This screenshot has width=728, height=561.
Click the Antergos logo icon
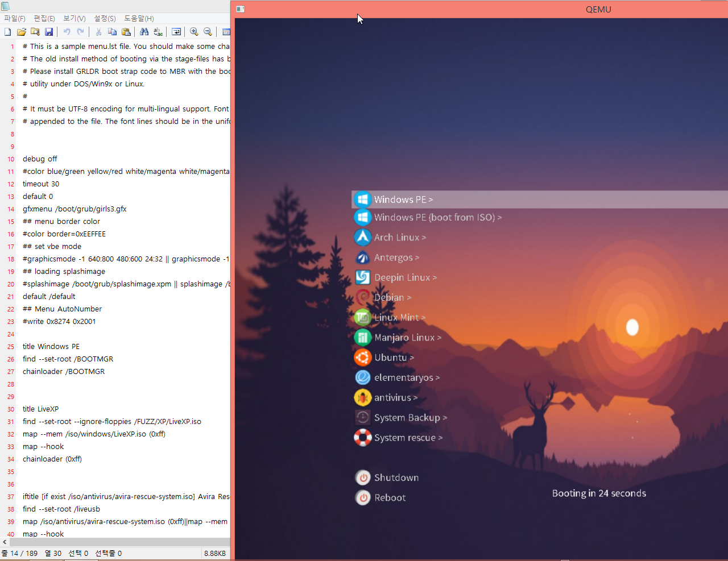363,257
